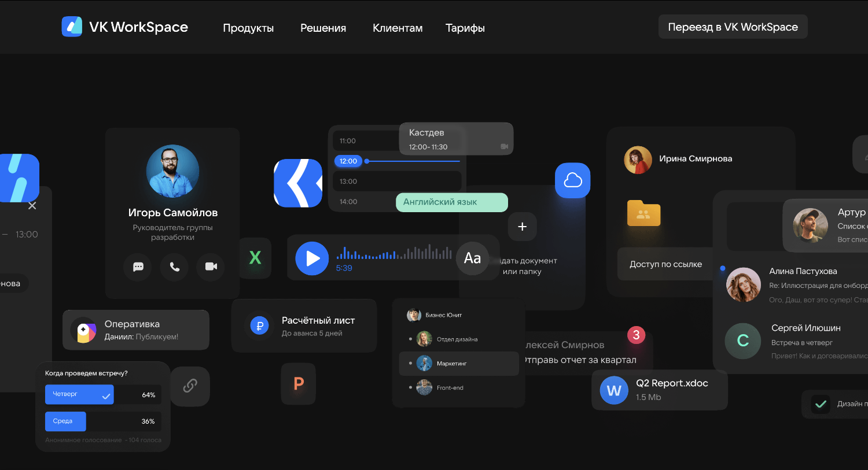The width and height of the screenshot is (868, 470).
Task: Select the Четверг poll option
Action: pos(79,394)
